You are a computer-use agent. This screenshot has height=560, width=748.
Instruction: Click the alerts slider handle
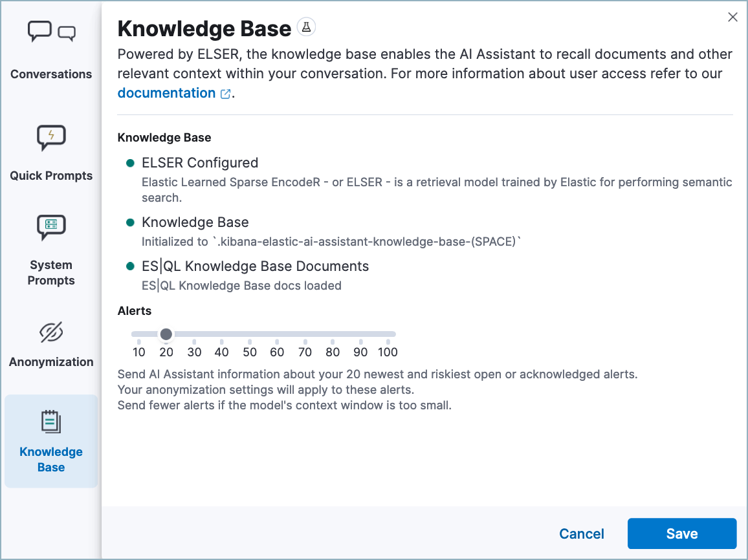[x=166, y=334]
